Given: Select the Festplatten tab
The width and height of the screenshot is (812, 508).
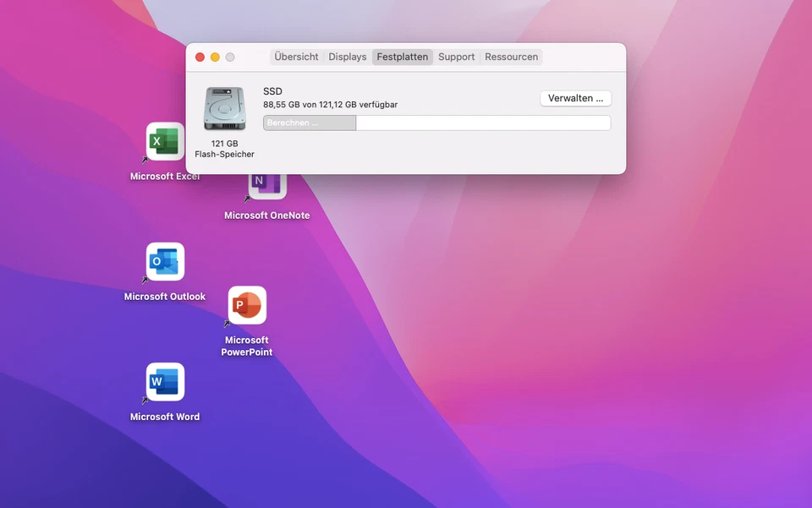Looking at the screenshot, I should (x=403, y=57).
